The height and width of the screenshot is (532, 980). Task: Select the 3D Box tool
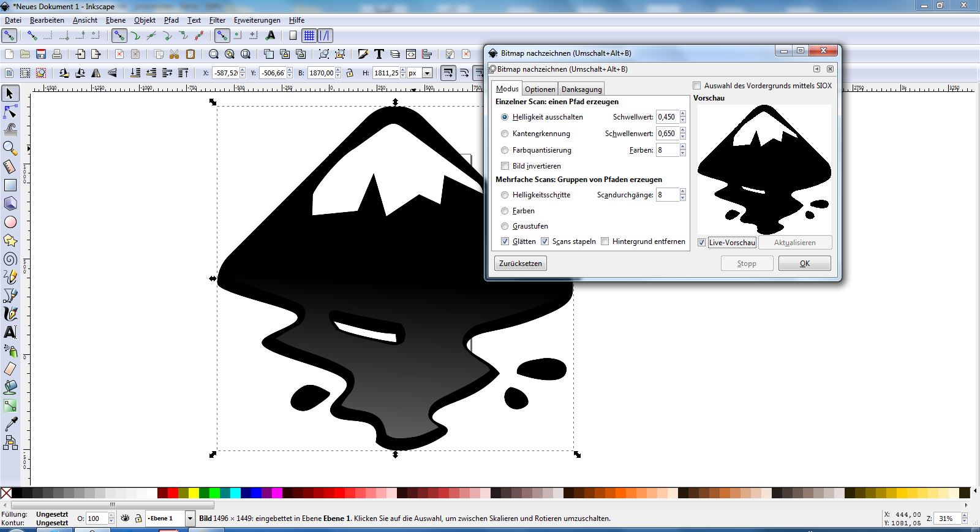[10, 203]
